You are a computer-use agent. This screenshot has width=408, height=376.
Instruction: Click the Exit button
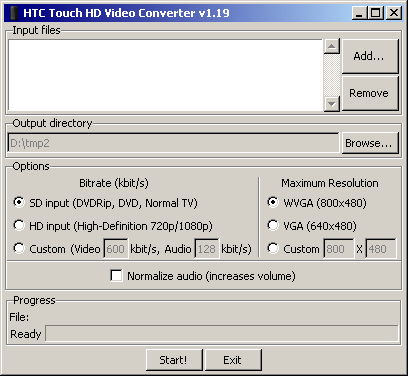233,360
